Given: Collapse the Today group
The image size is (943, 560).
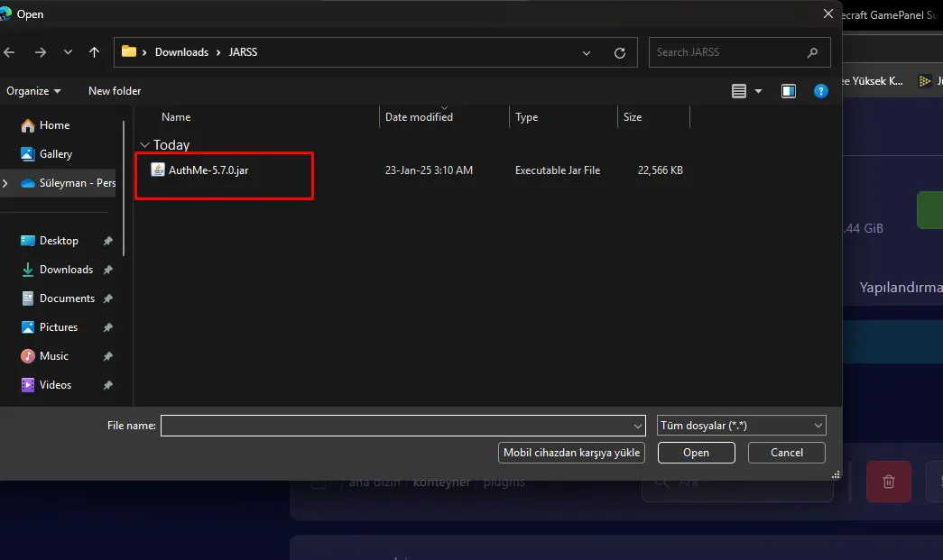Looking at the screenshot, I should click(x=145, y=144).
